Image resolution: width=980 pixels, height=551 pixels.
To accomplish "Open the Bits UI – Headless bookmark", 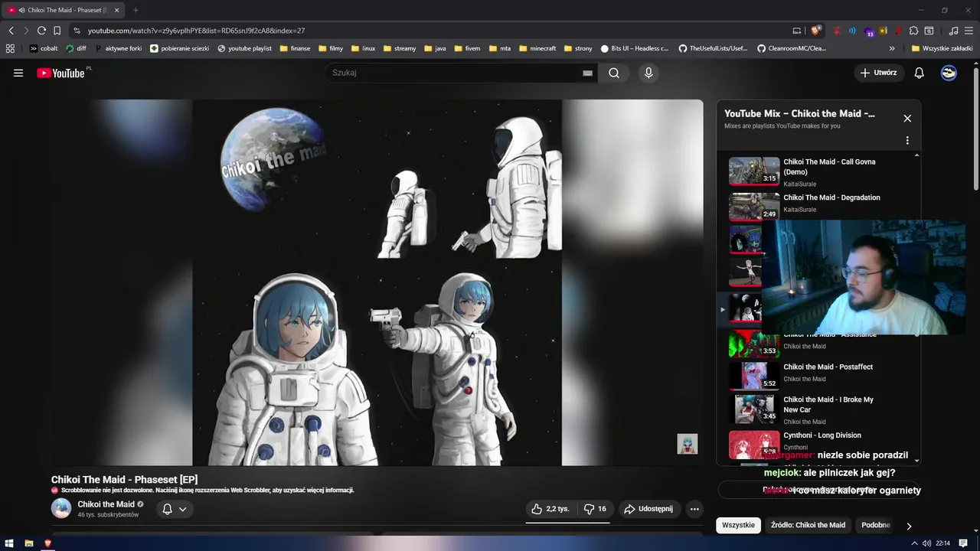I will (635, 48).
